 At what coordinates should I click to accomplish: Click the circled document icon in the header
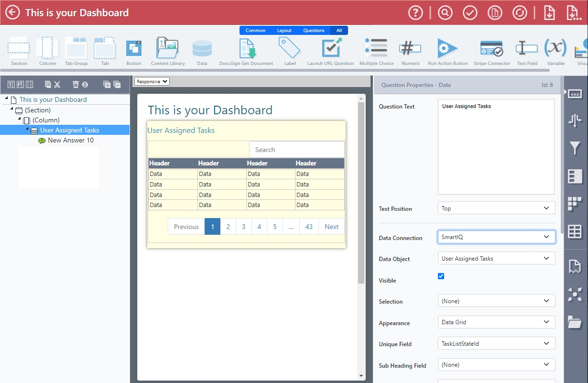pos(495,12)
